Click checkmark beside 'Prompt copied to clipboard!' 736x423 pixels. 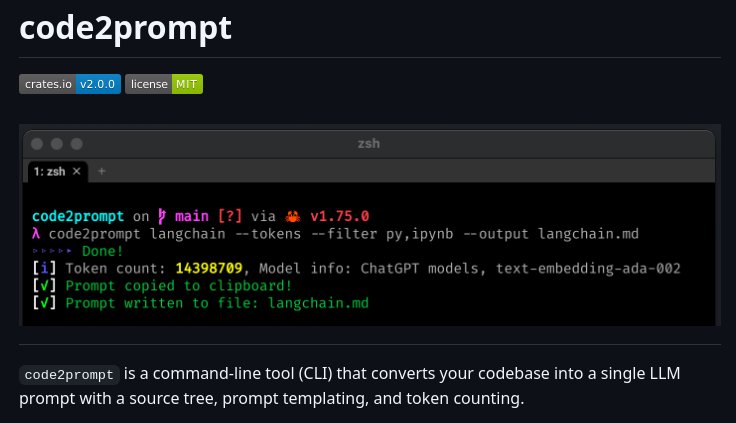[44, 286]
